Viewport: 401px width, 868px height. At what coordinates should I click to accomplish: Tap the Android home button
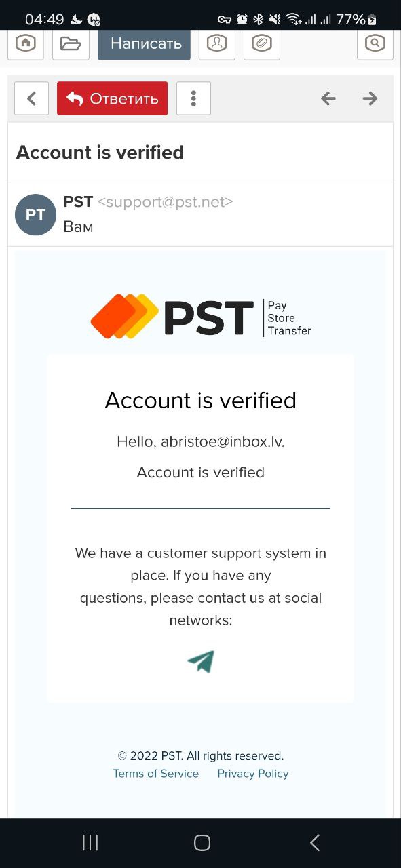point(202,843)
